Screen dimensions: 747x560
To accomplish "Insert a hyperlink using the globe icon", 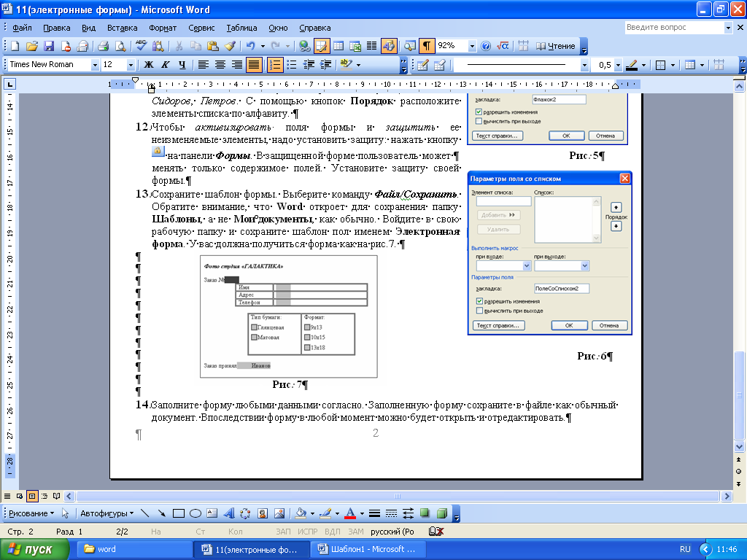I will pos(304,46).
